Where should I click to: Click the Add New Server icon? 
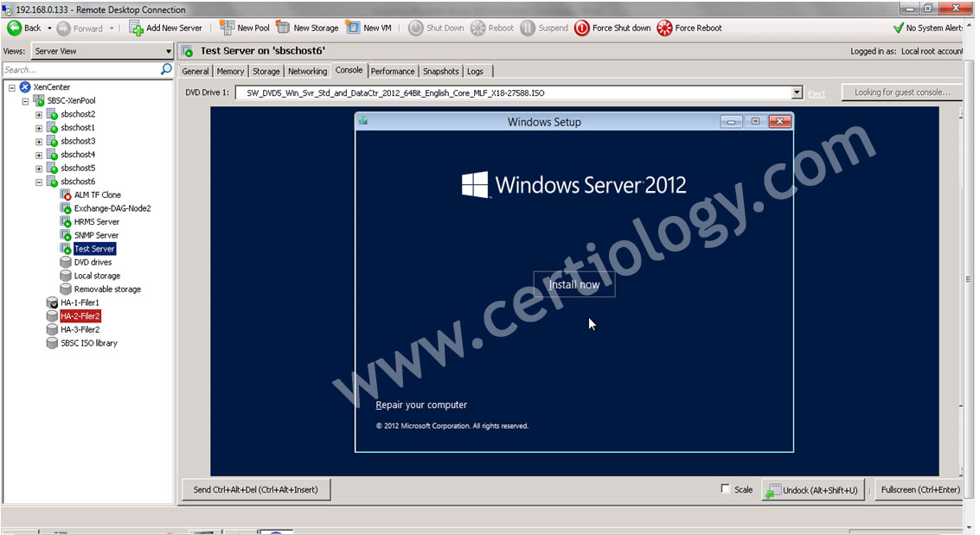click(x=136, y=29)
